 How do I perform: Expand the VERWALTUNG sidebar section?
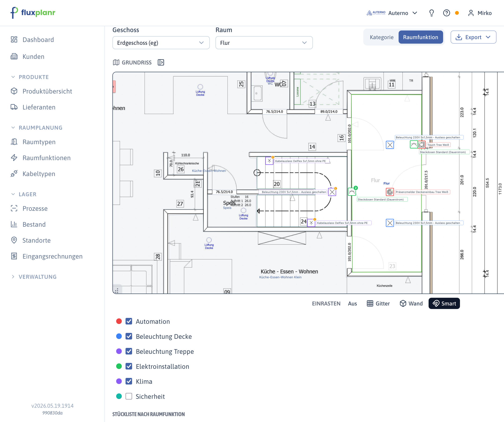point(34,277)
